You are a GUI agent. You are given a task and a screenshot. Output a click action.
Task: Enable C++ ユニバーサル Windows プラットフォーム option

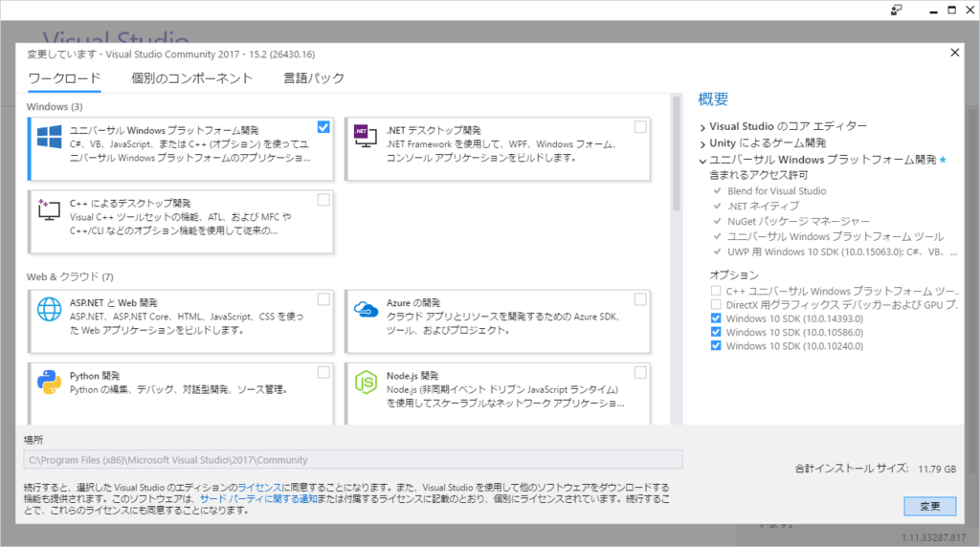click(x=716, y=291)
